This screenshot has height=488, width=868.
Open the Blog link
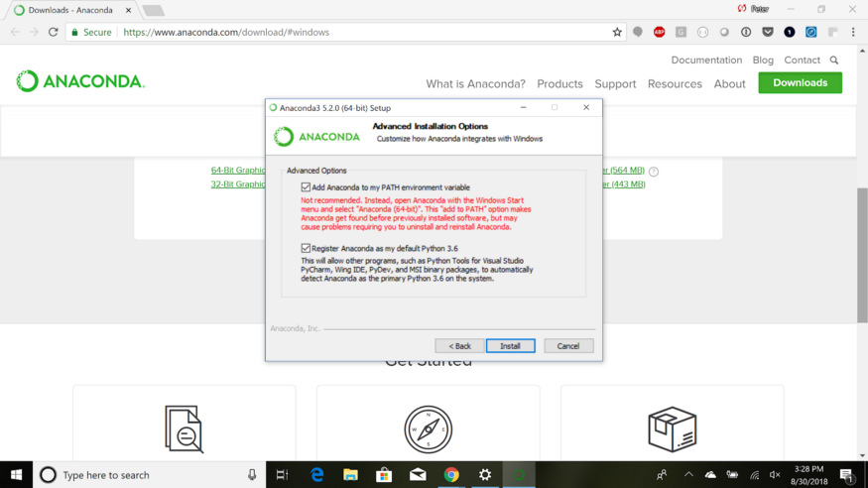[x=762, y=60]
